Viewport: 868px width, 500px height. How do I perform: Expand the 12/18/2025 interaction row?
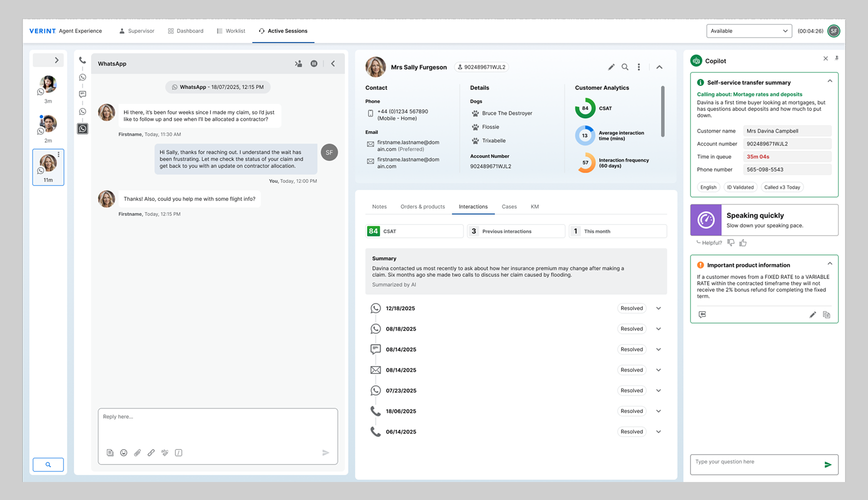658,308
